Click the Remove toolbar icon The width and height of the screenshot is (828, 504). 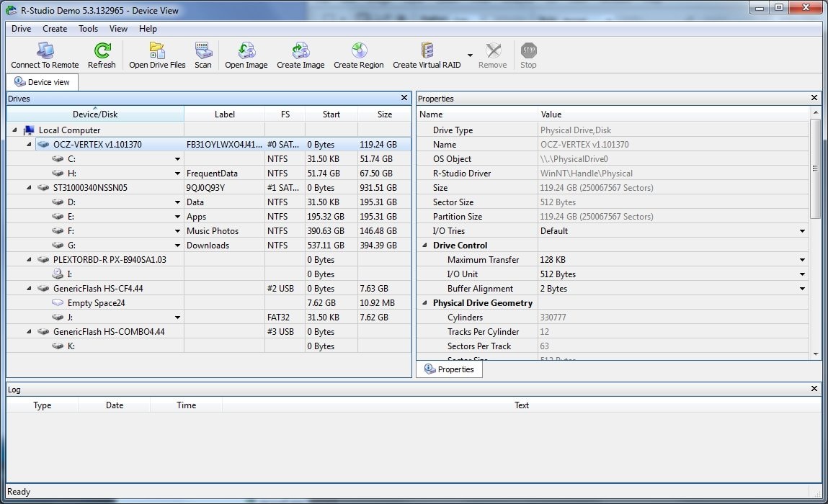tap(493, 50)
